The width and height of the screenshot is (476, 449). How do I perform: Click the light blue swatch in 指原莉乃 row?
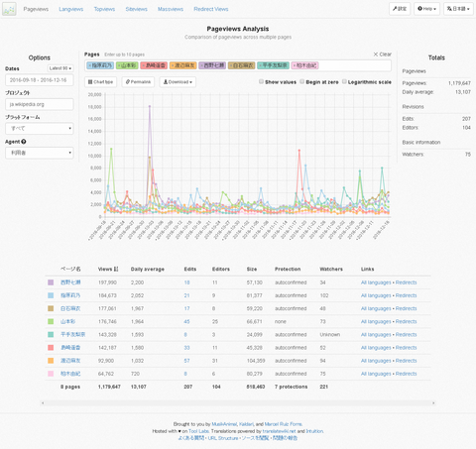coord(51,295)
